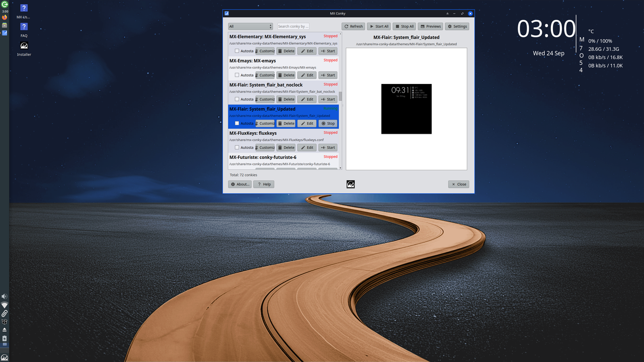Launch Firefox from the panel

tap(5, 18)
